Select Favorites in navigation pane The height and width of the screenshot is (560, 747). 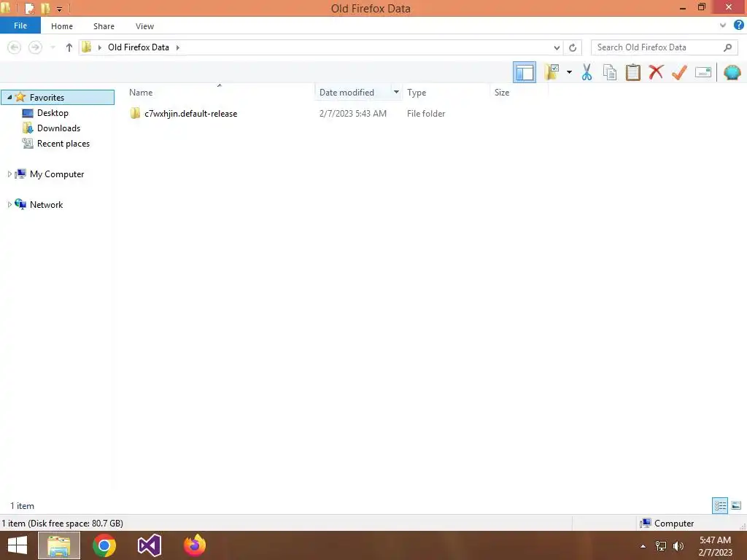tap(47, 97)
